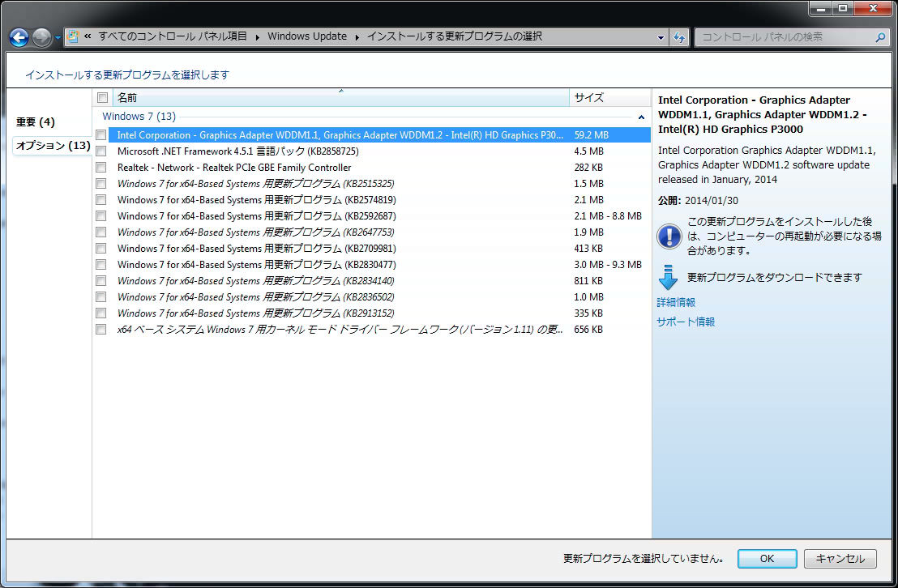
Task: Check update KB2515325 checkbox
Action: pos(101,184)
